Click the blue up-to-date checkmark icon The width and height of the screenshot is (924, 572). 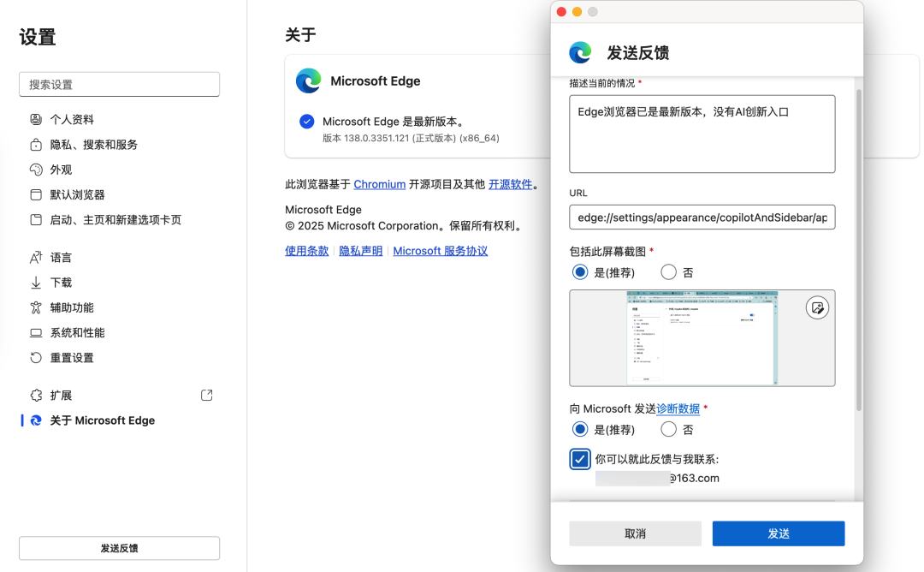(x=307, y=122)
